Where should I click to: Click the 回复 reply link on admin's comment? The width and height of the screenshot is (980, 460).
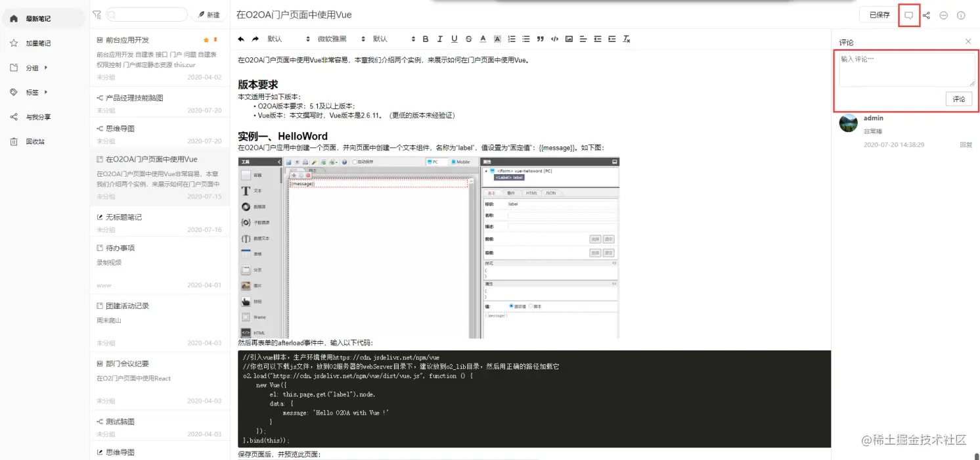coord(966,145)
